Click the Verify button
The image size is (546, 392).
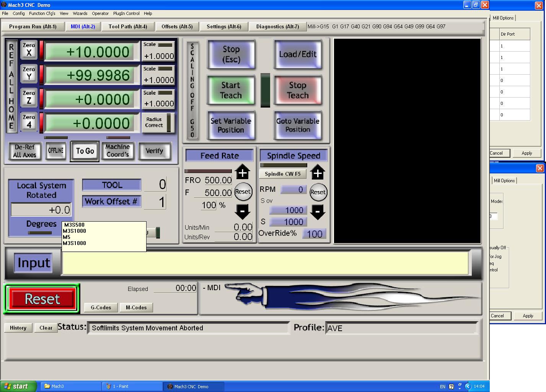154,151
